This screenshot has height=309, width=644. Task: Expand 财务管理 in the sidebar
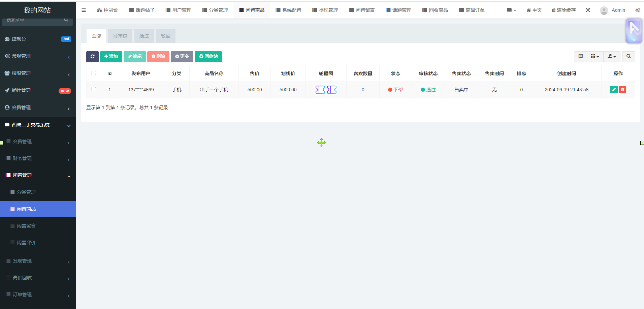(x=38, y=158)
